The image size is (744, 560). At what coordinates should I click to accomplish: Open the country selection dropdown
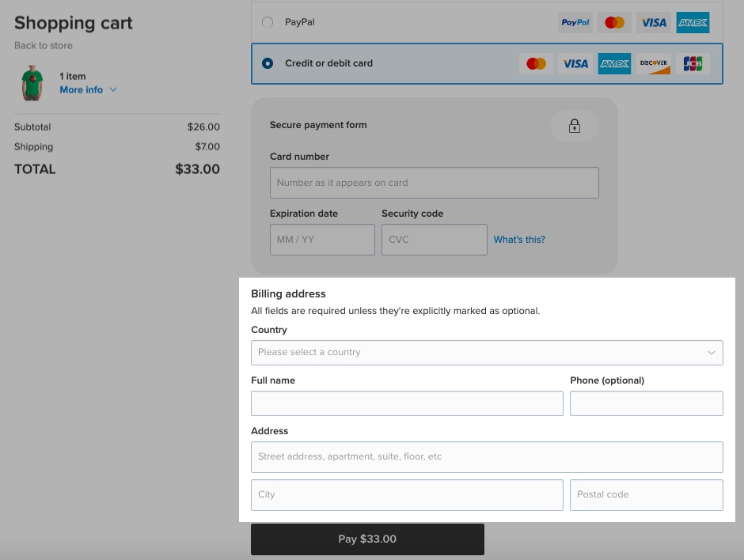487,352
